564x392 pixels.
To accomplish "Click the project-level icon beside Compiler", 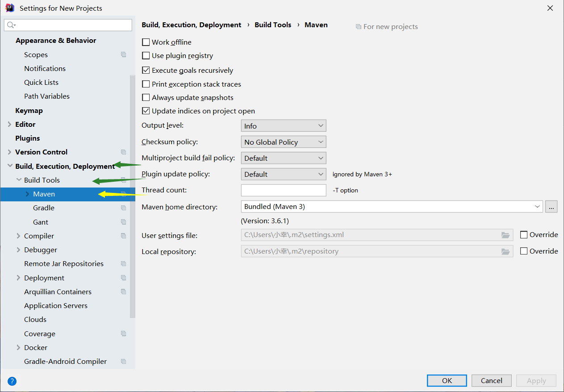I will (124, 236).
